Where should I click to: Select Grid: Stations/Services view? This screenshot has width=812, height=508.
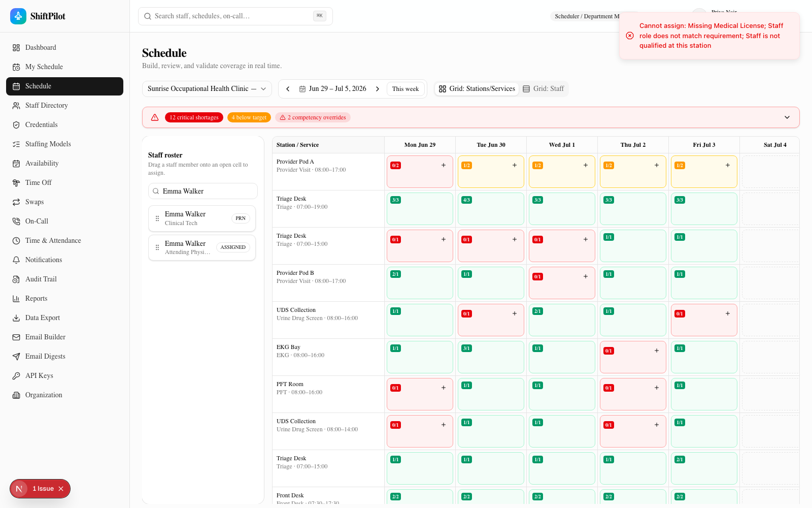pyautogui.click(x=477, y=89)
